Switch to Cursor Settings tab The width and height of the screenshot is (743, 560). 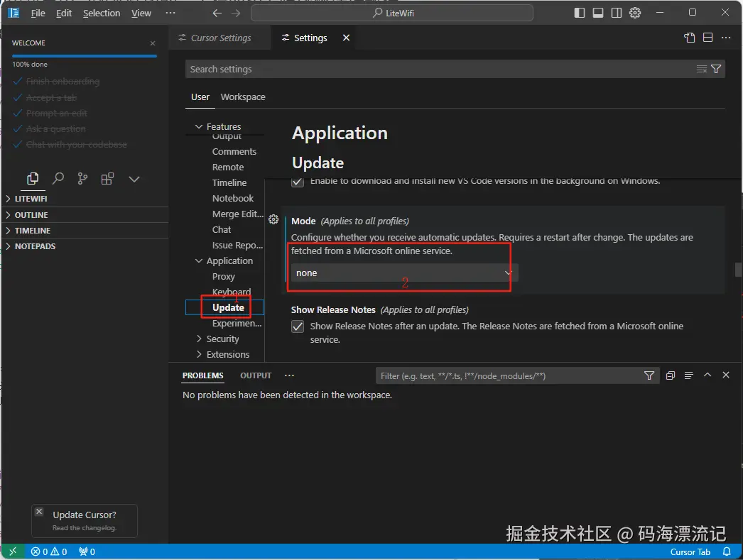click(220, 38)
